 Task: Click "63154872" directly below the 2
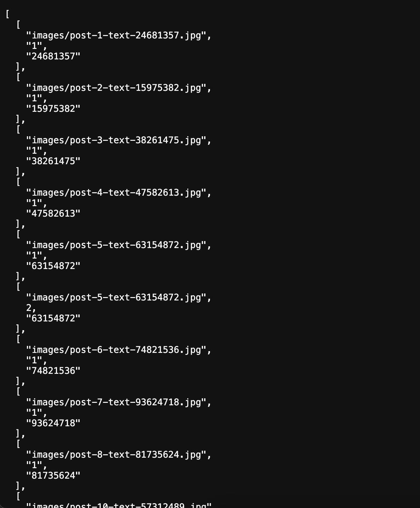coord(53,318)
